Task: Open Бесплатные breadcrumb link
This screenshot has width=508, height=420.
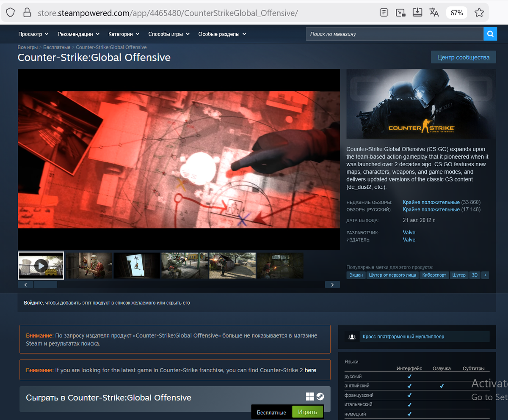Action: click(57, 47)
